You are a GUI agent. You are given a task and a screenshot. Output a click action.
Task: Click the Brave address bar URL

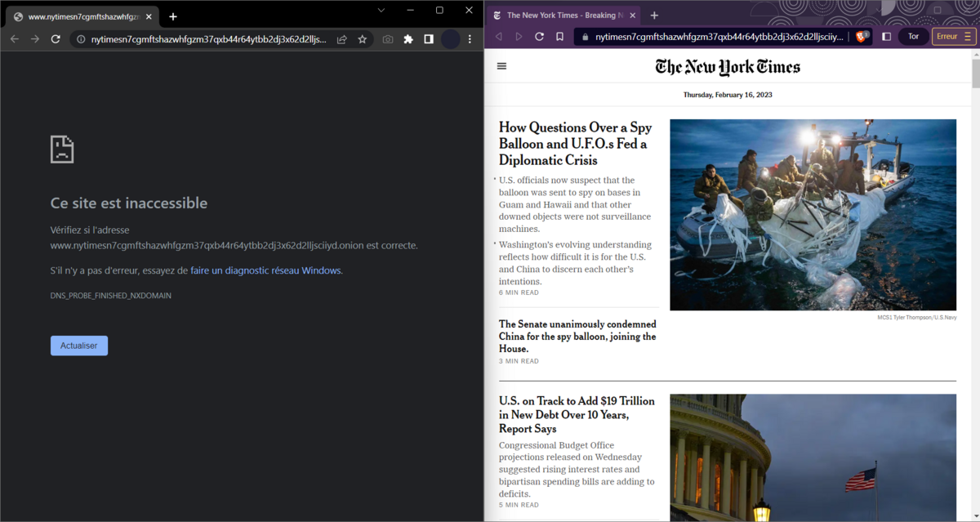(719, 37)
